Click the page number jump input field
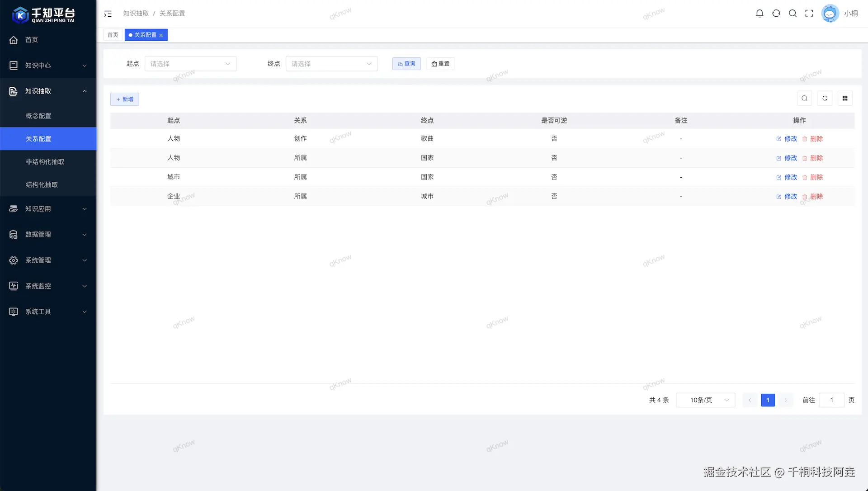The width and height of the screenshot is (868, 491). tap(831, 400)
